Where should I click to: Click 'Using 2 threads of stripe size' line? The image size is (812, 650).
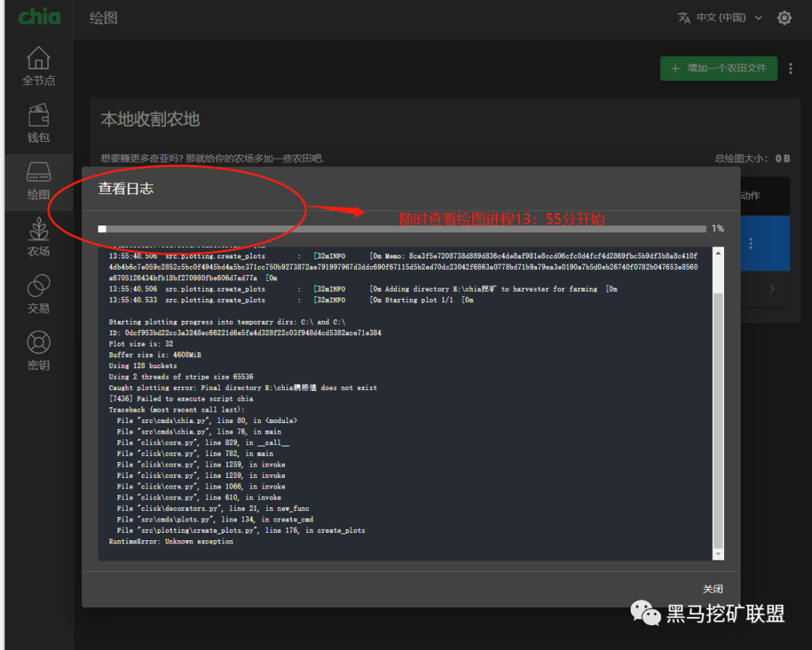pos(181,376)
